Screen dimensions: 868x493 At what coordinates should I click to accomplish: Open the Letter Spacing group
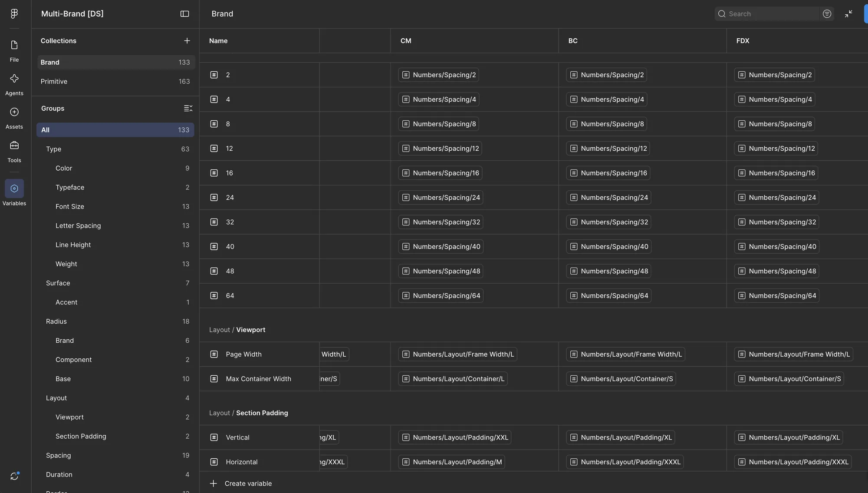115,225
